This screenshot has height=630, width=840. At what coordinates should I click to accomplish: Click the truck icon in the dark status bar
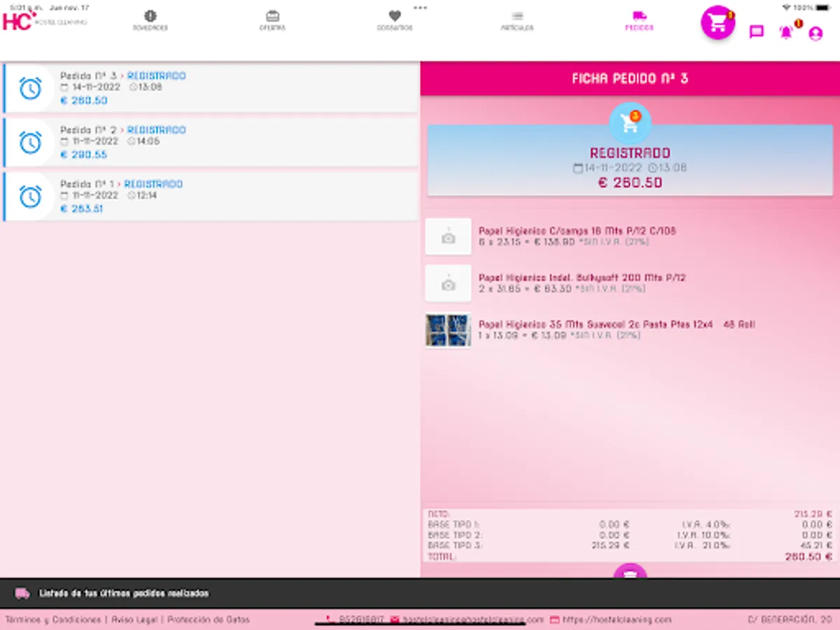pyautogui.click(x=22, y=594)
